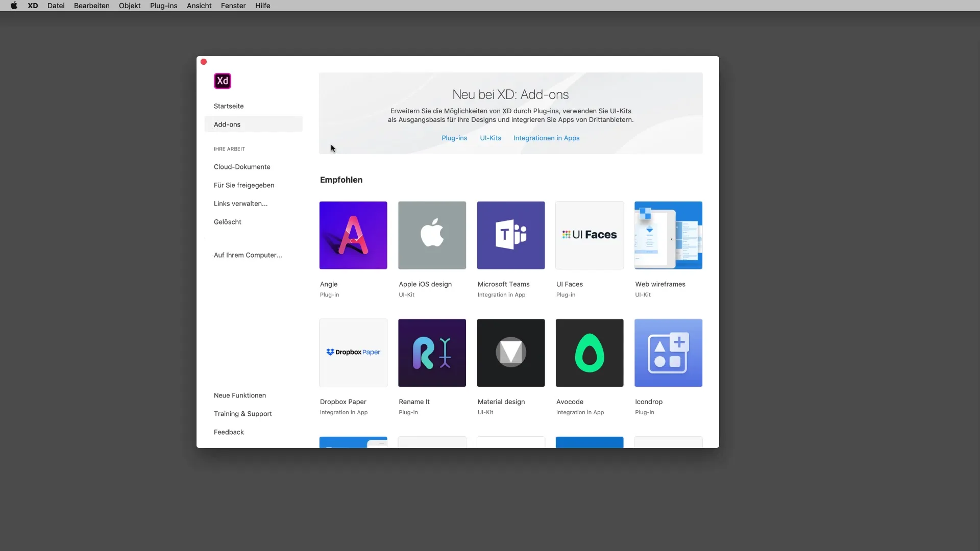Open the Angle plug-in icon
The height and width of the screenshot is (551, 980).
353,235
